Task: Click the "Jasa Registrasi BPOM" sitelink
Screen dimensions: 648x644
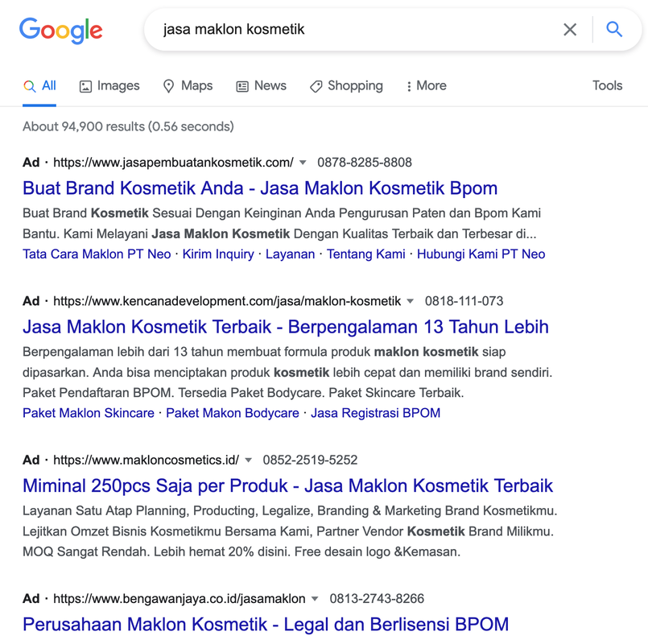Action: [x=375, y=413]
